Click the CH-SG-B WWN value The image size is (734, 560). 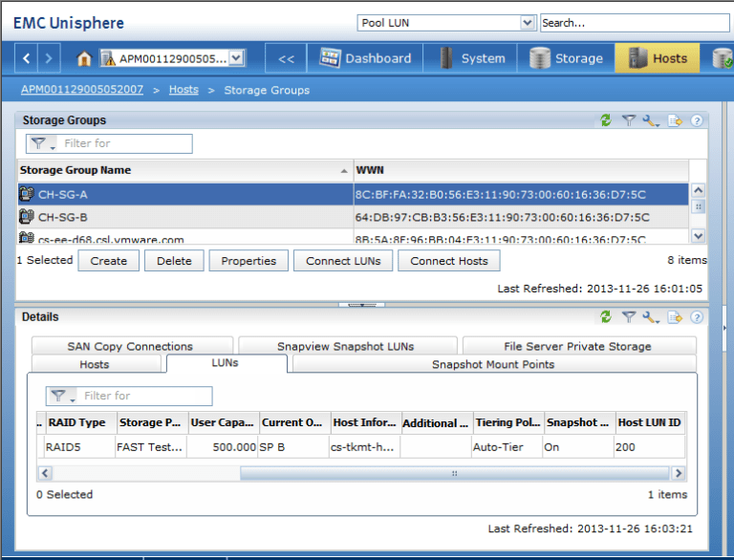pos(502,217)
